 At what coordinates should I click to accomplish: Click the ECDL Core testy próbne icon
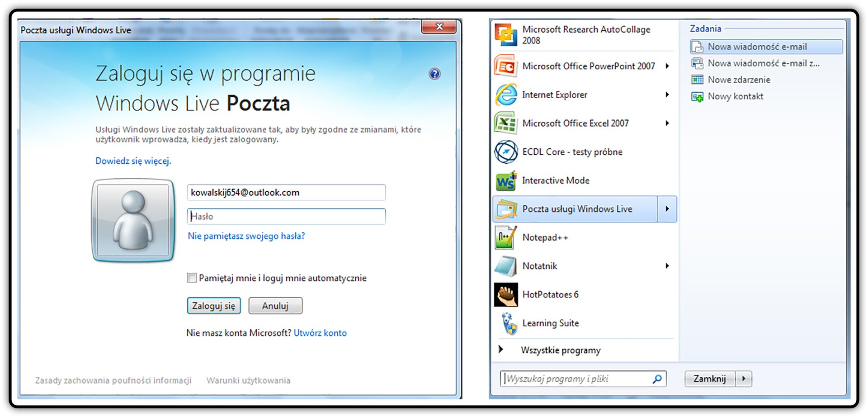coord(506,152)
